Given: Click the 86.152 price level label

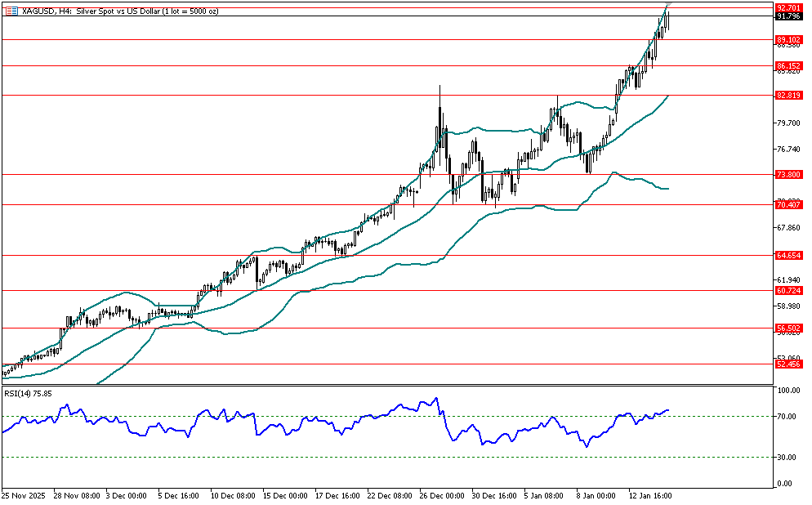Looking at the screenshot, I should click(787, 65).
